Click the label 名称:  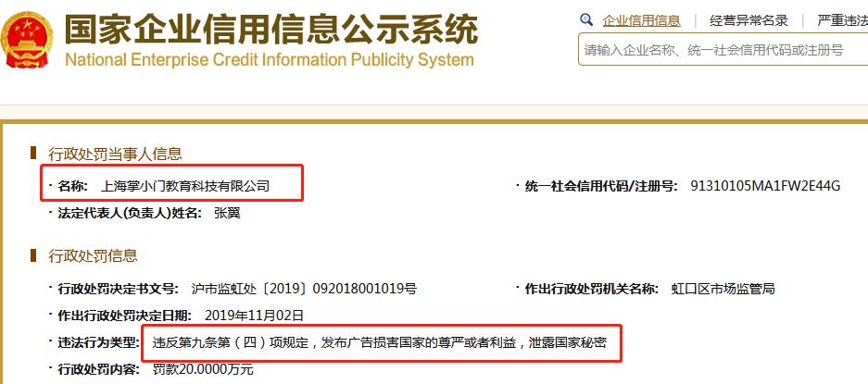(72, 186)
